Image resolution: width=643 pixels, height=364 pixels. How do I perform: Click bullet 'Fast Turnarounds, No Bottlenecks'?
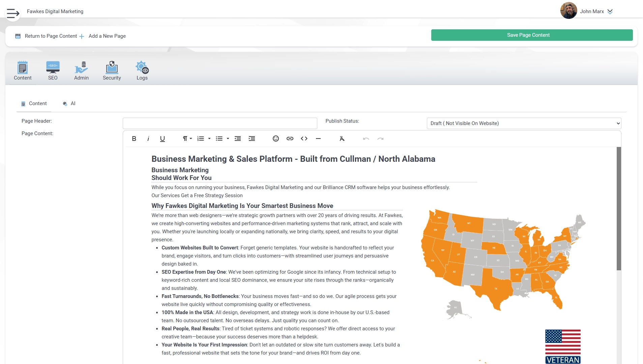(x=200, y=296)
